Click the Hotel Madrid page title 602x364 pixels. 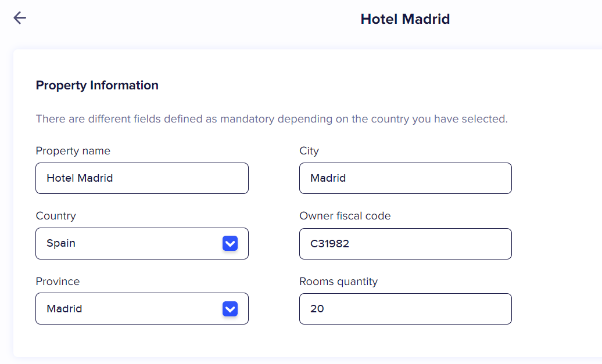click(405, 19)
